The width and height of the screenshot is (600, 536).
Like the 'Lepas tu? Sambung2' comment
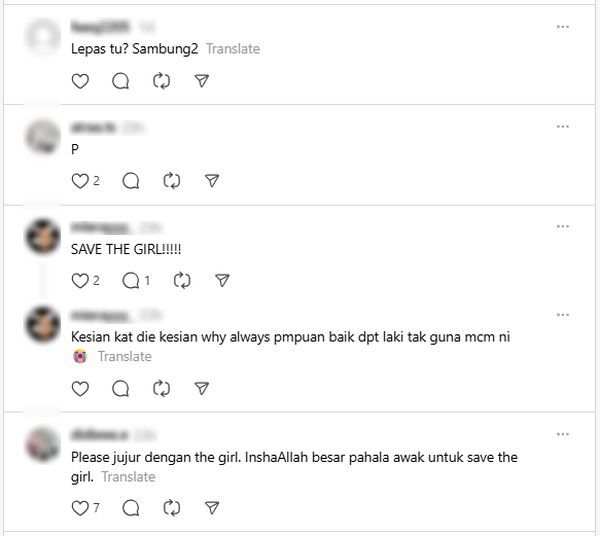click(80, 81)
